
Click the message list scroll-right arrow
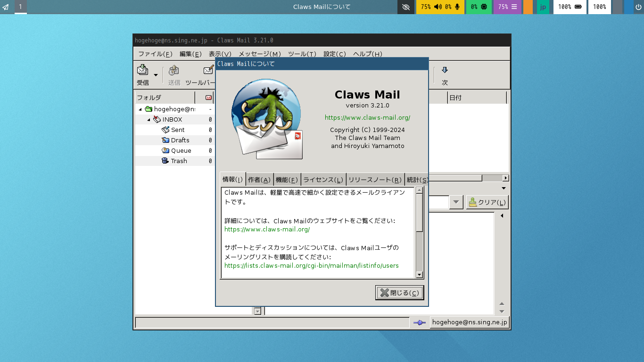point(506,178)
